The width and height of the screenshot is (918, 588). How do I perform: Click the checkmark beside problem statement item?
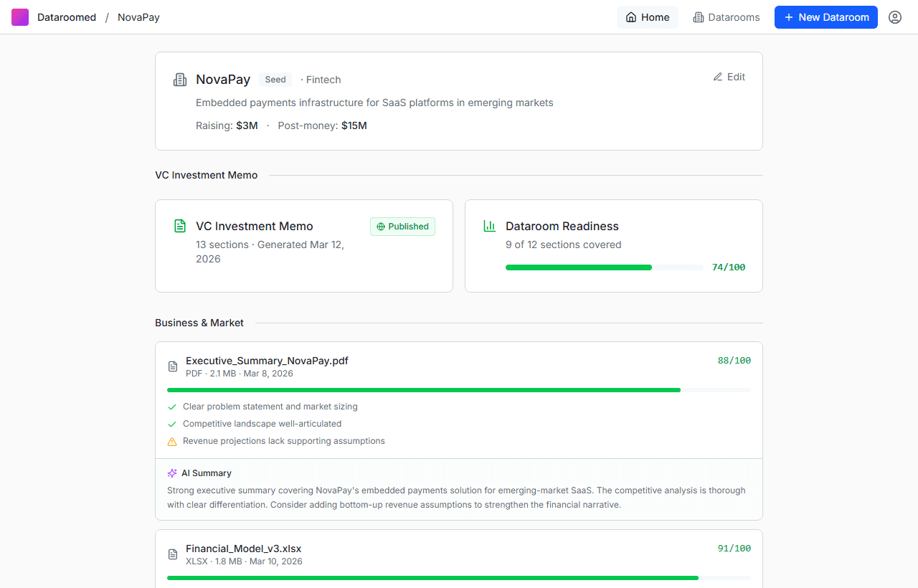pos(171,406)
